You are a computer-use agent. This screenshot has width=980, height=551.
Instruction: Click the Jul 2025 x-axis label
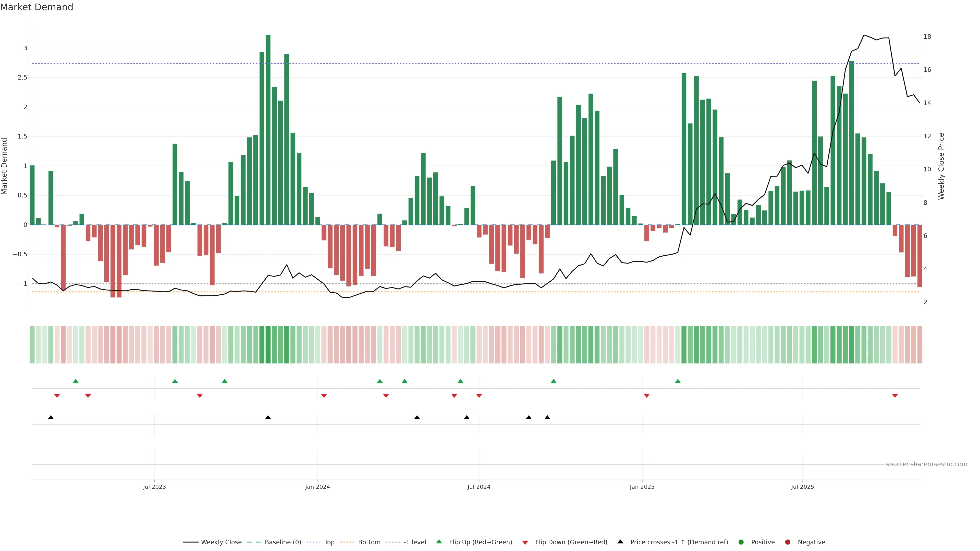[x=802, y=487]
